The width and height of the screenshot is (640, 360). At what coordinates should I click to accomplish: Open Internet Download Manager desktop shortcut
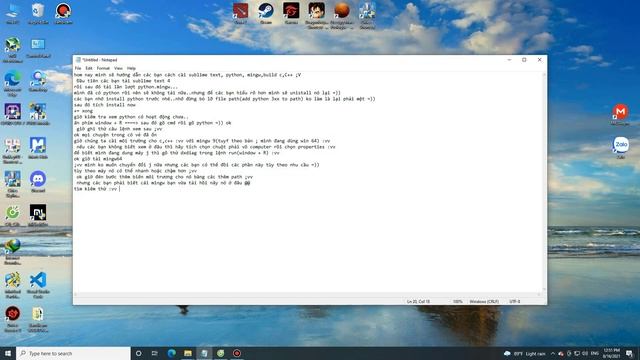[x=13, y=251]
